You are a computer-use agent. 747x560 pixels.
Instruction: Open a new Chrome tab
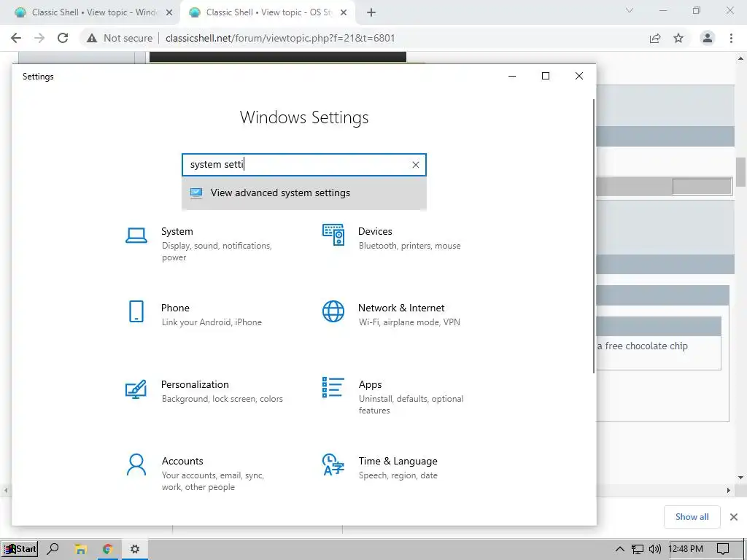click(x=371, y=12)
